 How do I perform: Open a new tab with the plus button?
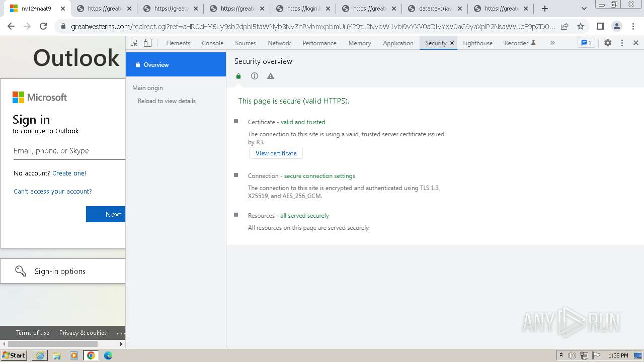click(544, 9)
